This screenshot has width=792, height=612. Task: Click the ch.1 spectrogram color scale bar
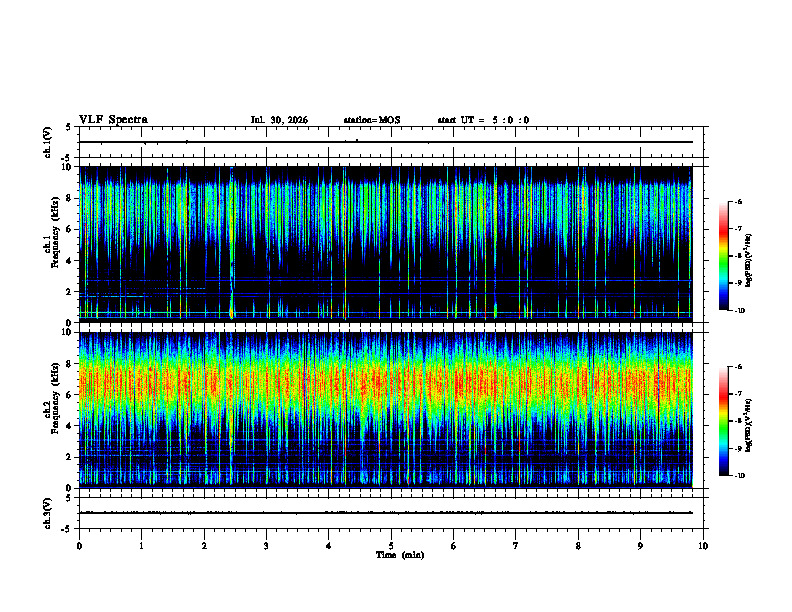[723, 256]
